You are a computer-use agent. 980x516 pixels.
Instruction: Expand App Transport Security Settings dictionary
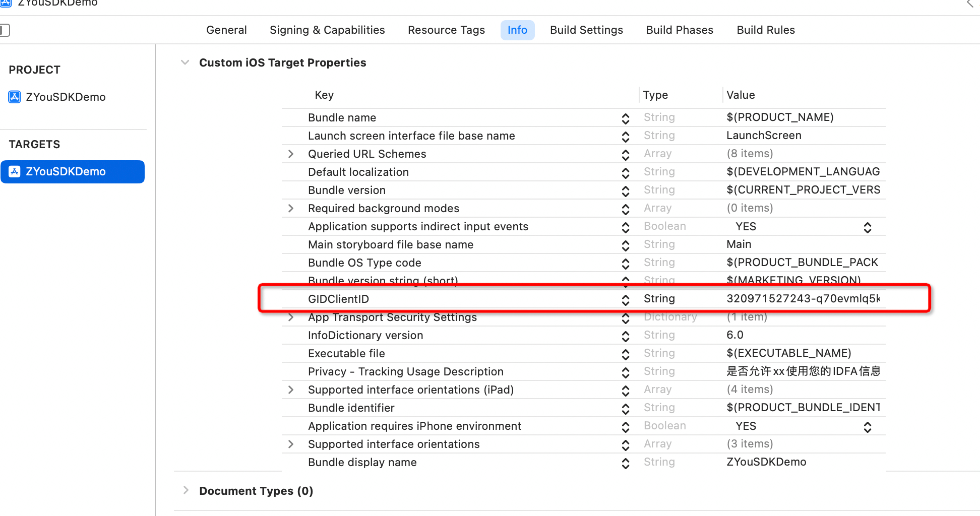coord(291,317)
